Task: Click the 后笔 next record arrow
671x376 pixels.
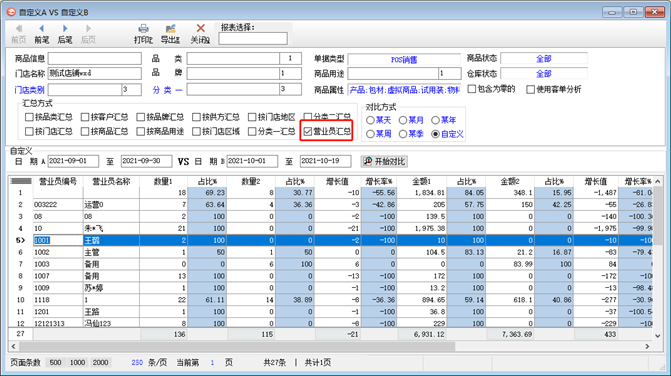Action: coord(65,29)
